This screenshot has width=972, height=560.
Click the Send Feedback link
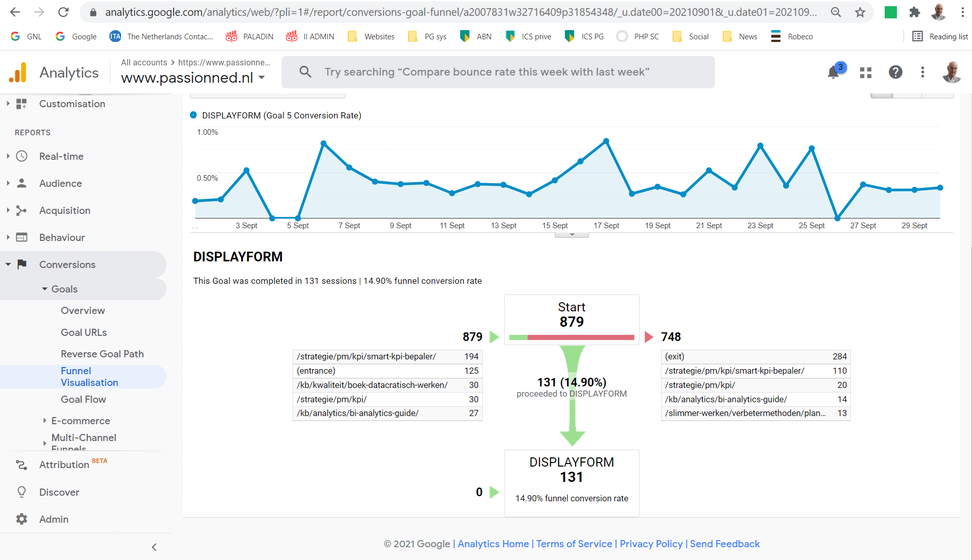pos(725,544)
